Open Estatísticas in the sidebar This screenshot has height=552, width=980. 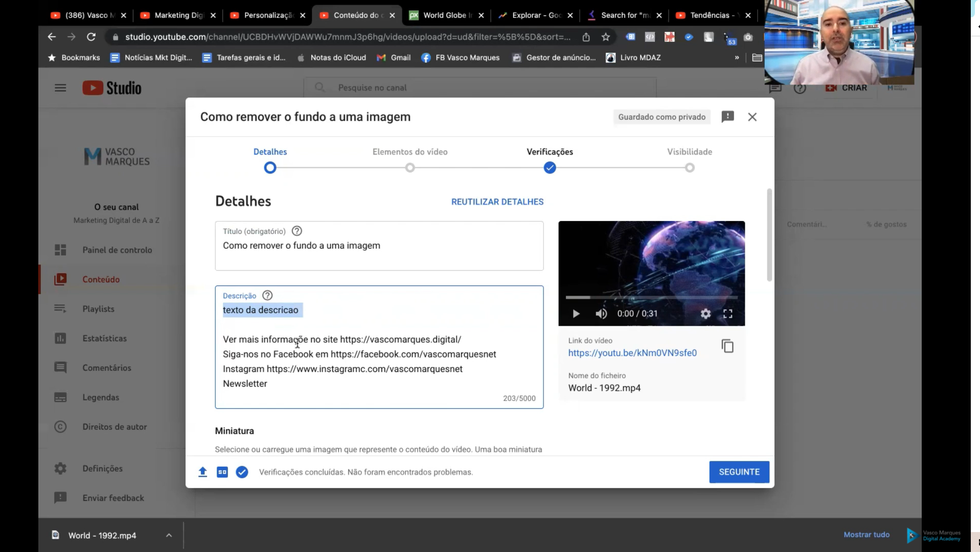coord(105,338)
